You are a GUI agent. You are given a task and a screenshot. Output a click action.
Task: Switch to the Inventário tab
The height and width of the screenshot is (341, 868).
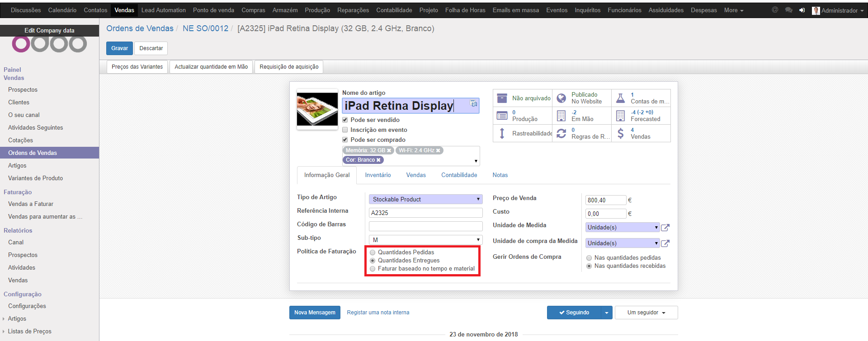[377, 175]
